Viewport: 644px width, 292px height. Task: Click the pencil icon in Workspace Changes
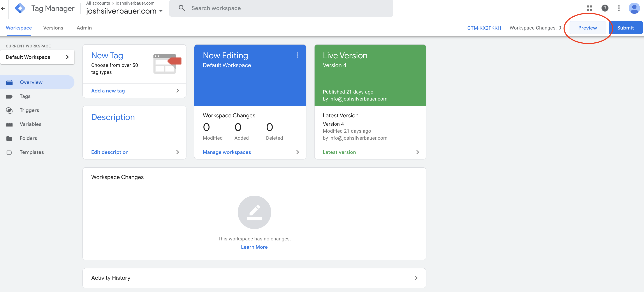(x=254, y=212)
